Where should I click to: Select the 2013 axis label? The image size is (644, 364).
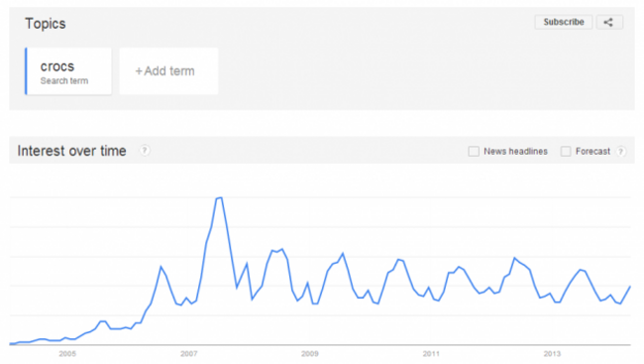pyautogui.click(x=552, y=354)
